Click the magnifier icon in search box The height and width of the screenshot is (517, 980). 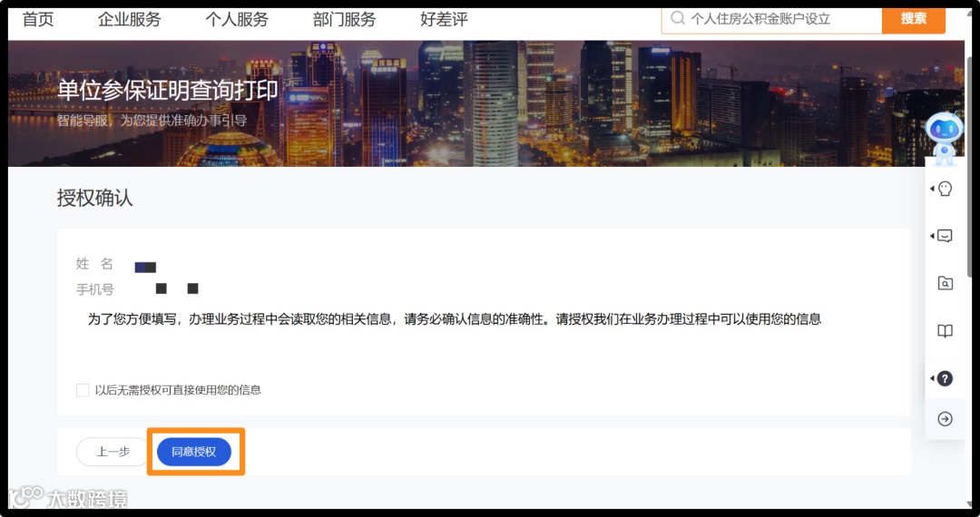pyautogui.click(x=678, y=18)
